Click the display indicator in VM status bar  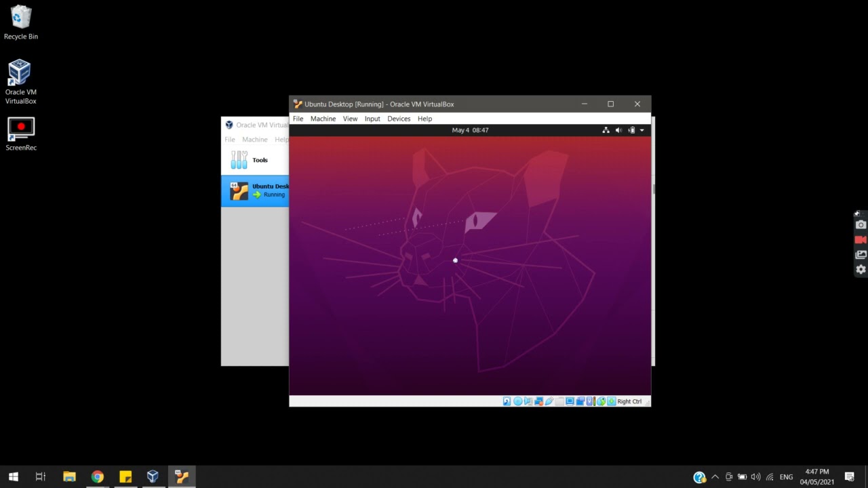pos(570,401)
